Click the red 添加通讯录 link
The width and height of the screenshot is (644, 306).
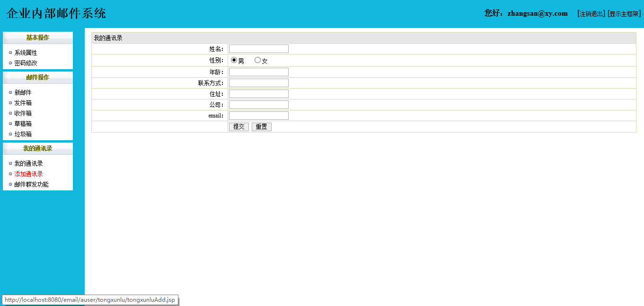point(28,174)
